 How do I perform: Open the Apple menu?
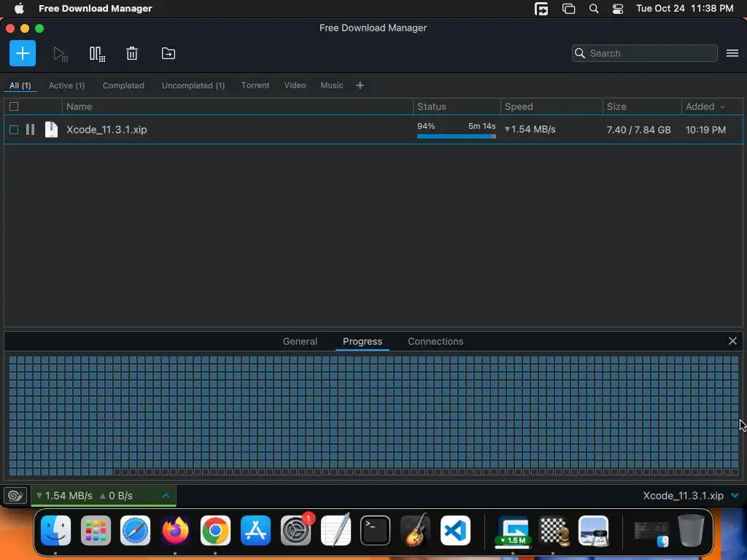[18, 9]
